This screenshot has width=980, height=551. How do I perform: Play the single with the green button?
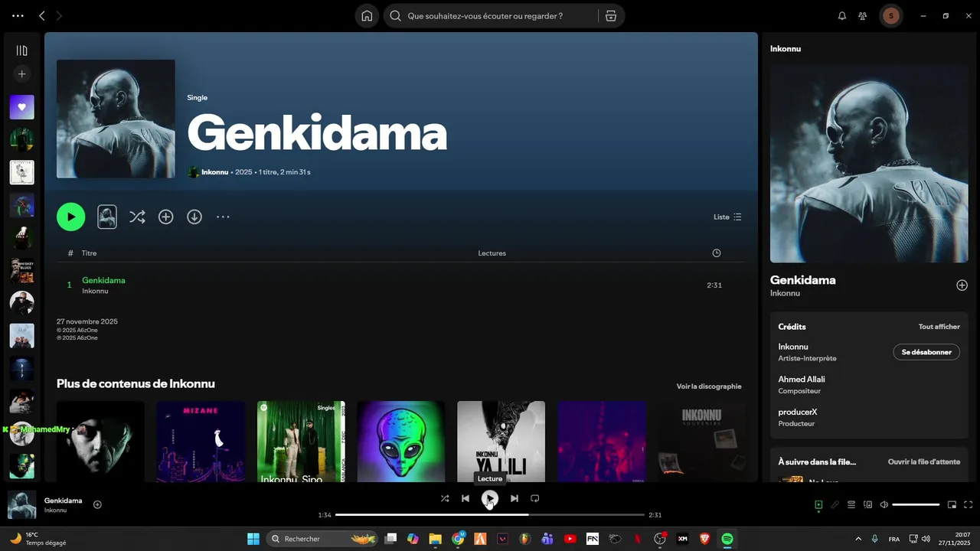pos(70,217)
